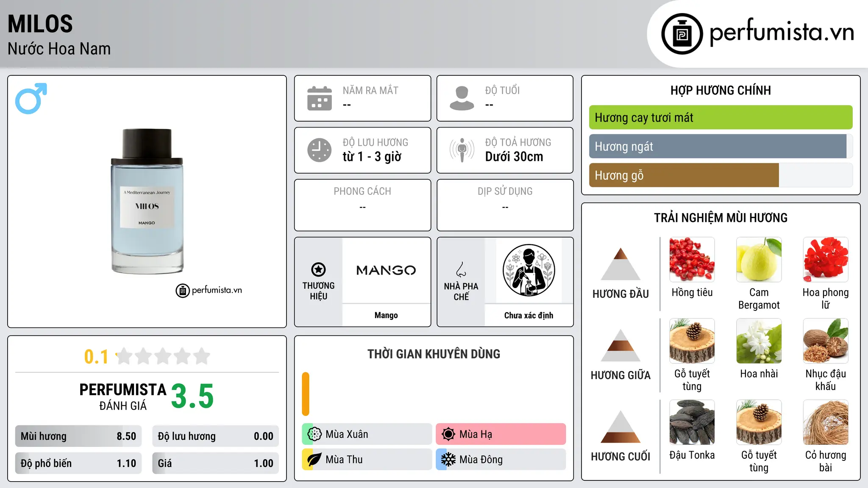Click the Hương đầu pyramid icon

tap(620, 263)
